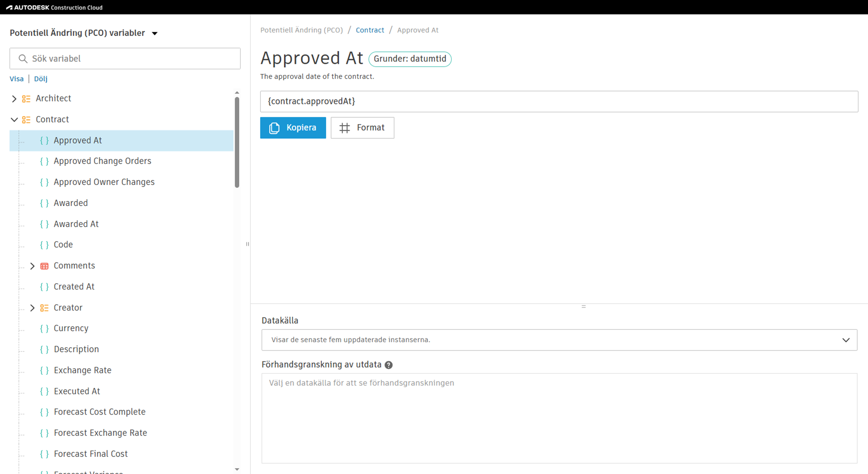The image size is (868, 474).
Task: Click curly braces icon next to Exchange Rate
Action: 44,370
